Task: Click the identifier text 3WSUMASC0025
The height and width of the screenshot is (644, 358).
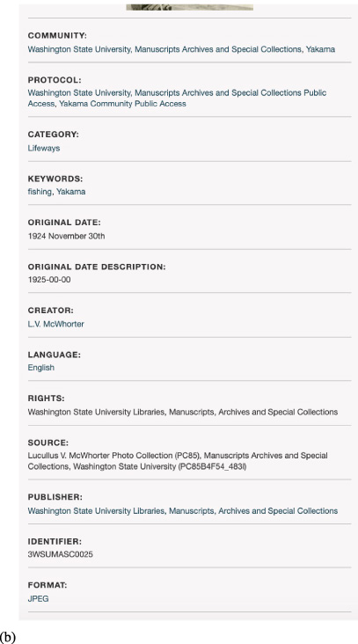Action: [x=61, y=554]
